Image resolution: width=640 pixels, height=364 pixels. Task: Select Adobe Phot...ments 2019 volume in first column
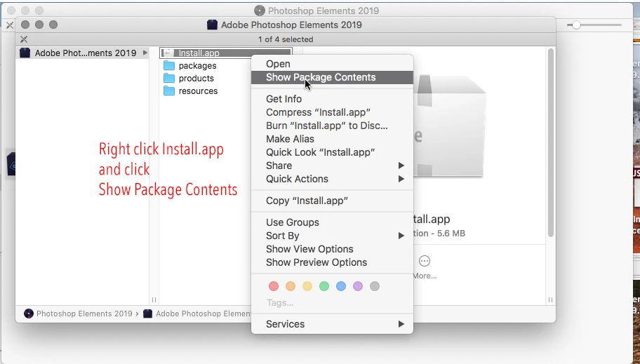point(82,53)
